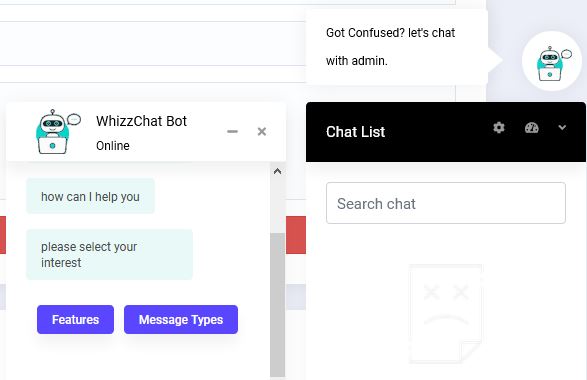Click the Chat List header title
Image resolution: width=587 pixels, height=380 pixels.
[x=355, y=132]
